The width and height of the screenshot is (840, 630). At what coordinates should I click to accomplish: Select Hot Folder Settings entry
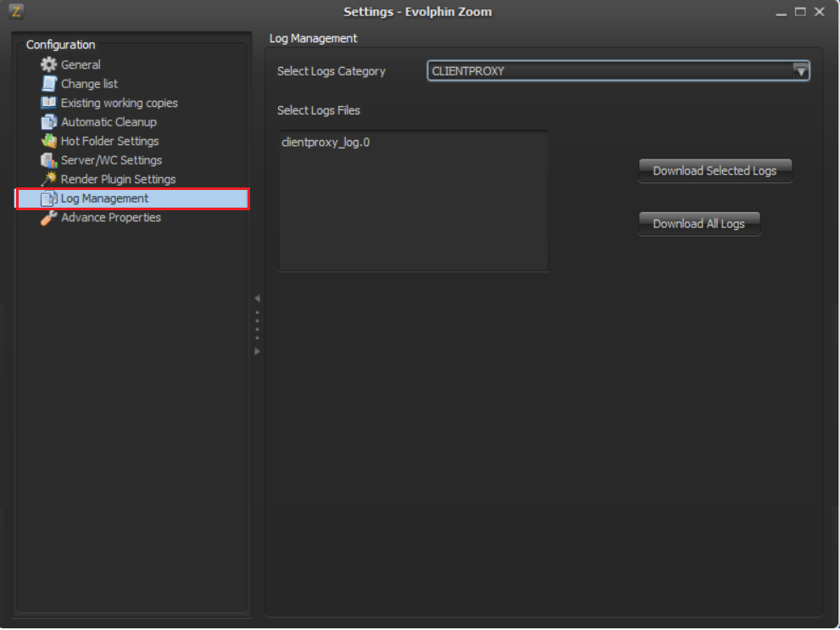click(110, 142)
